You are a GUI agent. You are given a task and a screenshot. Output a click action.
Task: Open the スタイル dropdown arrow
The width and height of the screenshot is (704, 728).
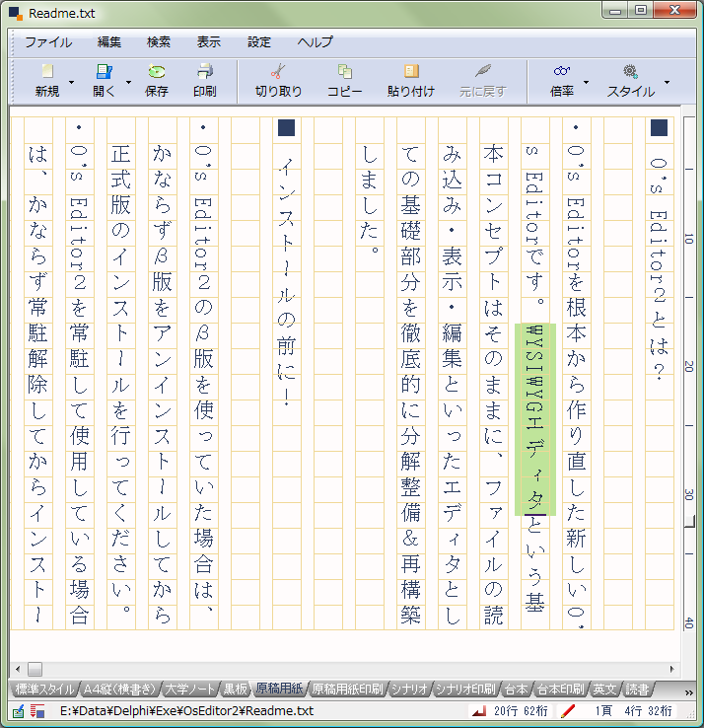(667, 82)
